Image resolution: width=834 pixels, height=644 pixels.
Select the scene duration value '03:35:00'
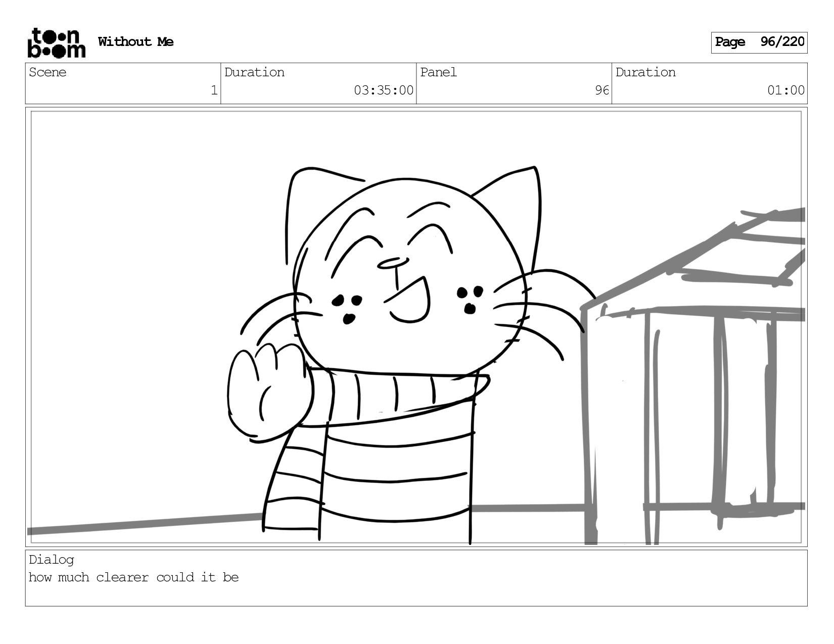point(384,90)
